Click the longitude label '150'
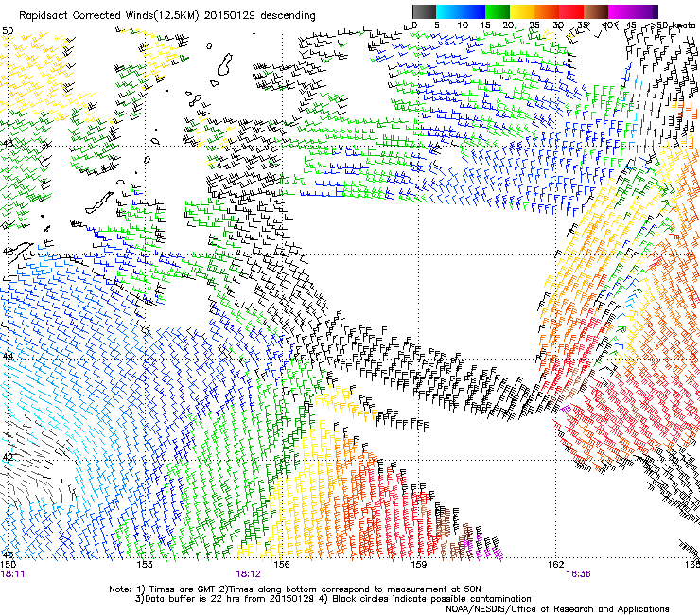Image resolution: width=700 pixels, height=615 pixels. click(8, 565)
